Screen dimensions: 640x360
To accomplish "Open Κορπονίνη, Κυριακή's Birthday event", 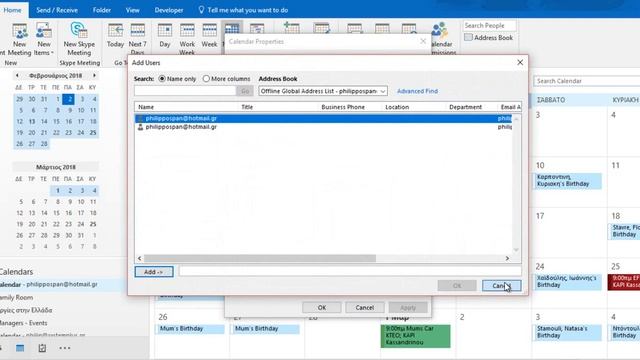I will tap(567, 180).
